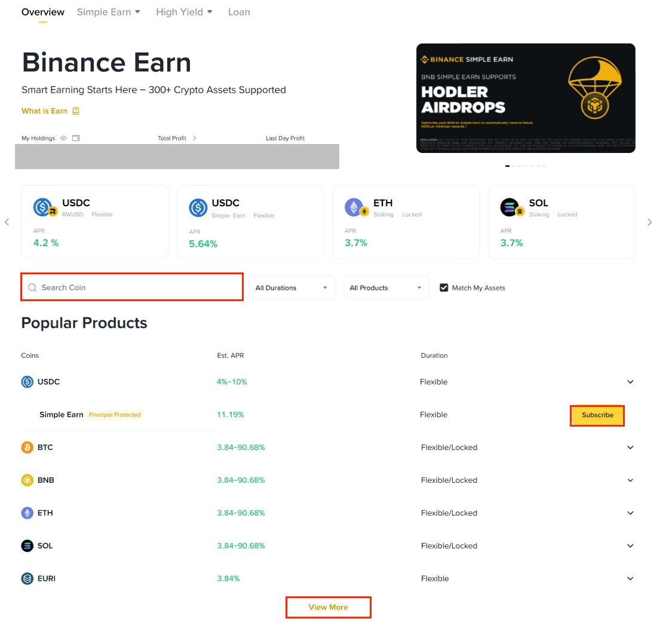This screenshot has height=631, width=672.
Task: Click the wallet icon next to My Holdings
Action: click(76, 138)
